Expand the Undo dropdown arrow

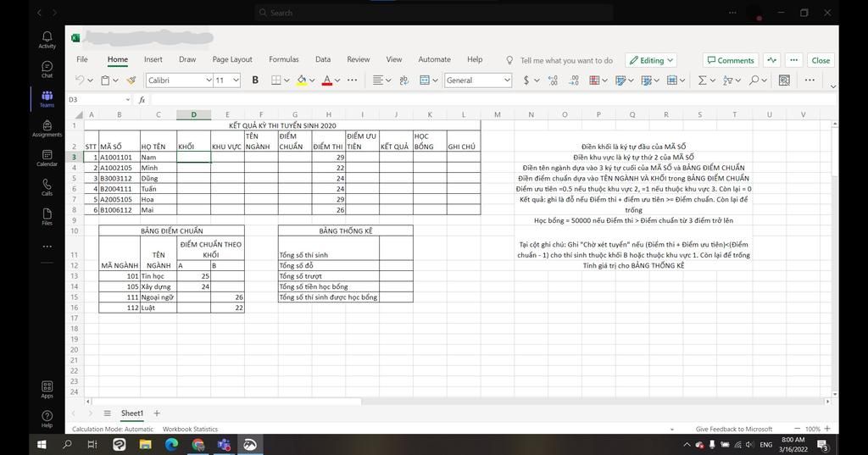(x=90, y=80)
